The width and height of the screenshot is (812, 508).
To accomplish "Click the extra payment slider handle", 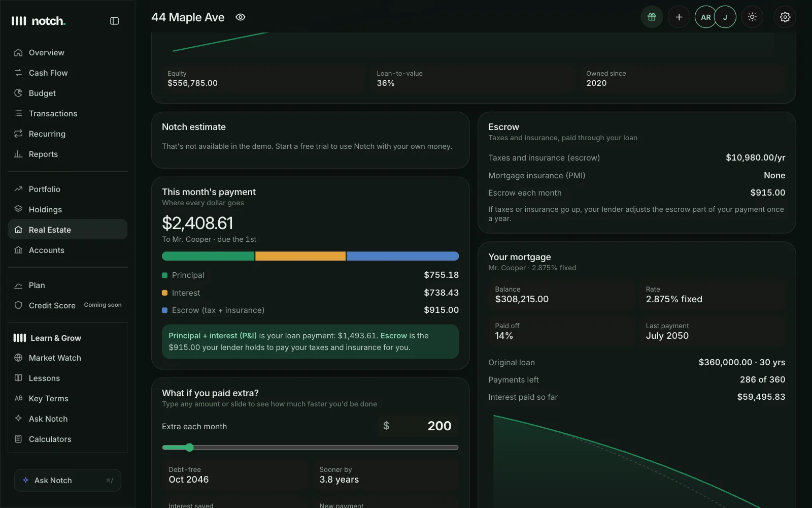I will (189, 448).
